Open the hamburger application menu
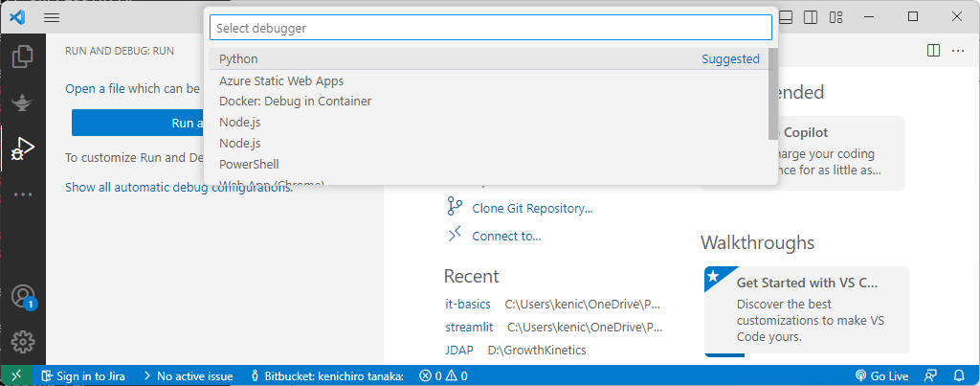 (52, 17)
